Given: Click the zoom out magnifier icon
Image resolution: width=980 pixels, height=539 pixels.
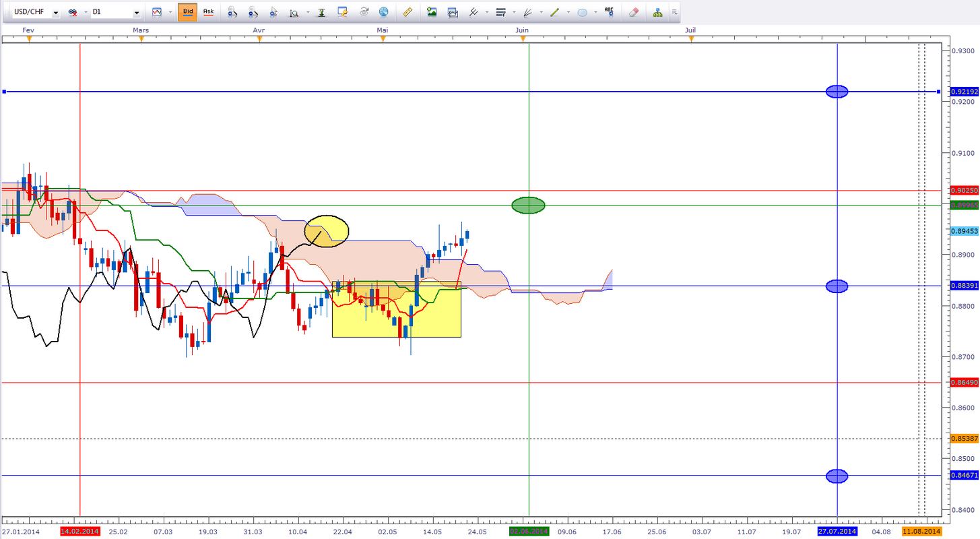Looking at the screenshot, I should pyautogui.click(x=253, y=12).
